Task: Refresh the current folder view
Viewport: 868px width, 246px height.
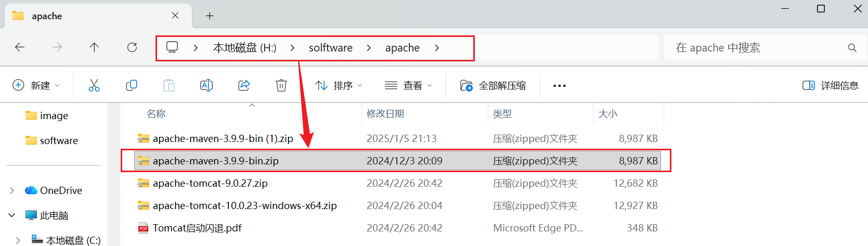Action: click(x=132, y=47)
